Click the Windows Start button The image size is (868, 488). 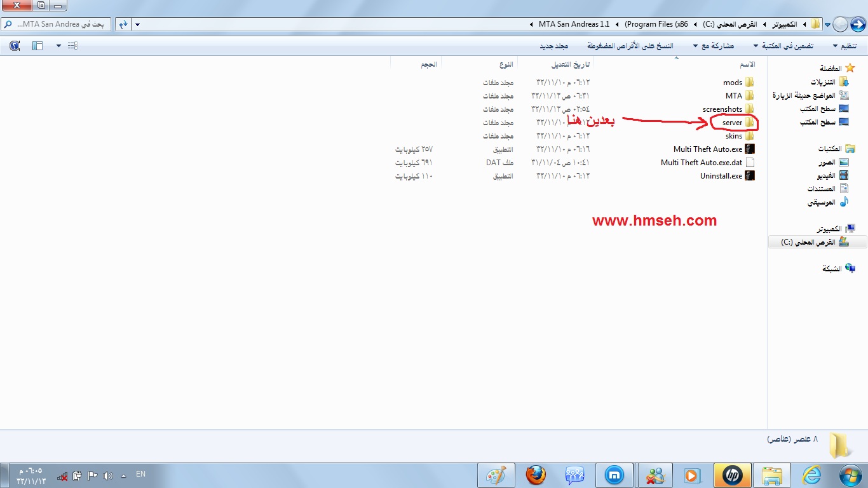pos(850,475)
